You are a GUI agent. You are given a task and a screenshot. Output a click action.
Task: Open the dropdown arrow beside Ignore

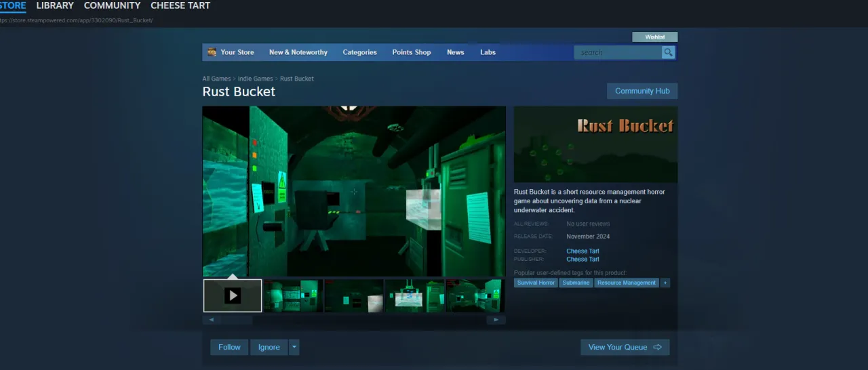point(294,347)
